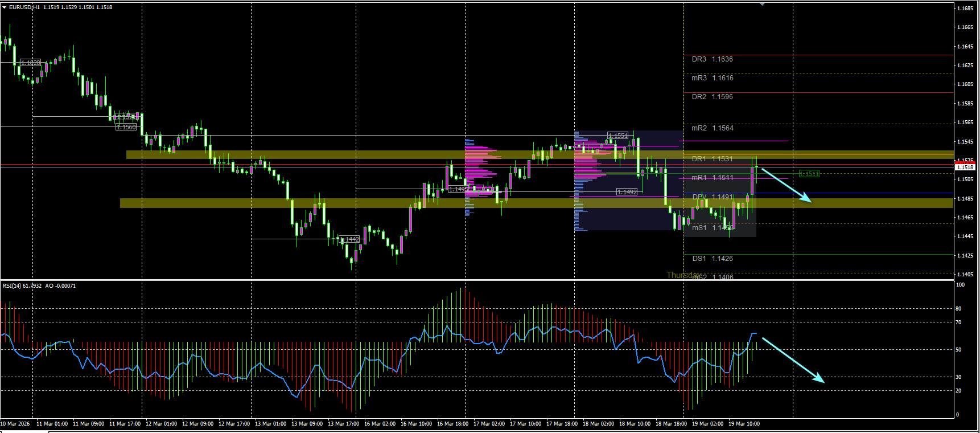Click the 13 Mar 01:00 time label

pos(270,424)
